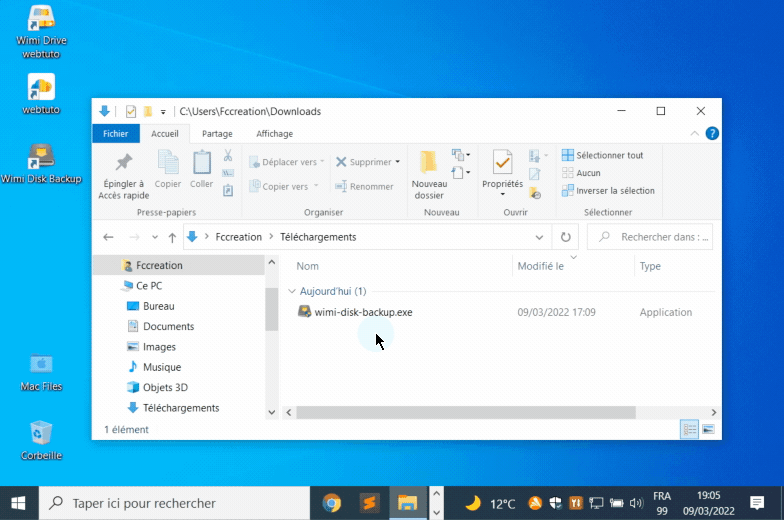Click the paste shortcut icon in Presse-papiers

tap(228, 190)
